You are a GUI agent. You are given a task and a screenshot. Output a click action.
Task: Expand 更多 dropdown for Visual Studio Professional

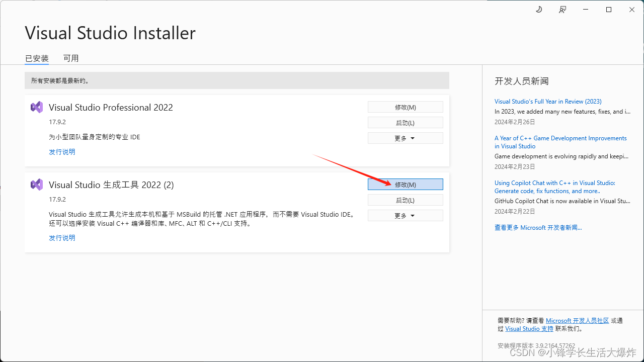406,138
